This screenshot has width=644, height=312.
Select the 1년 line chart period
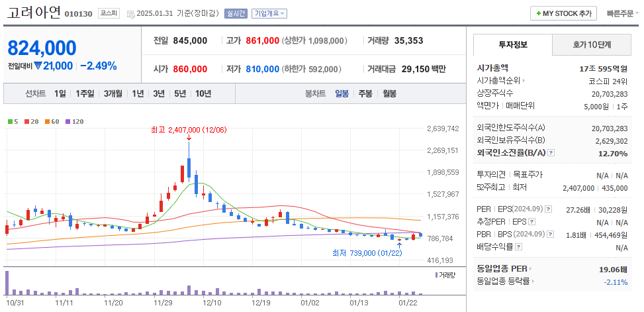pyautogui.click(x=138, y=93)
